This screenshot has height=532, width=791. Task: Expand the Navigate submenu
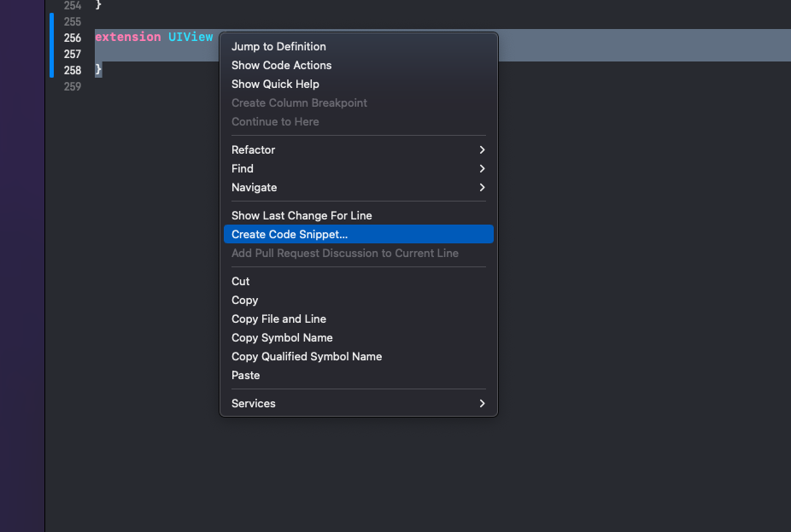coord(358,187)
